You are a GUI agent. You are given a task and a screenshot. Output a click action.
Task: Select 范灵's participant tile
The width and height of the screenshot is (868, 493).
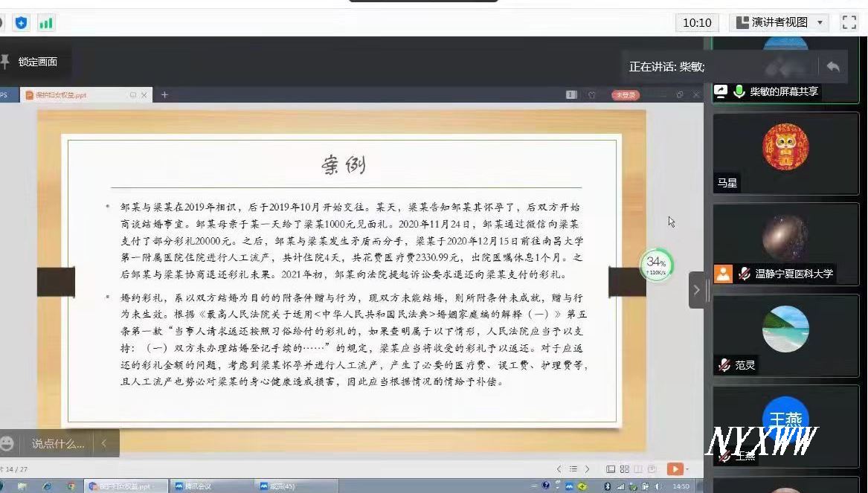point(785,335)
